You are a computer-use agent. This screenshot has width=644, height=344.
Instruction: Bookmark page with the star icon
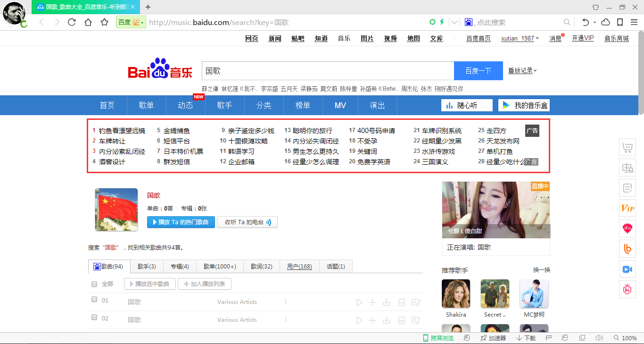coord(105,22)
